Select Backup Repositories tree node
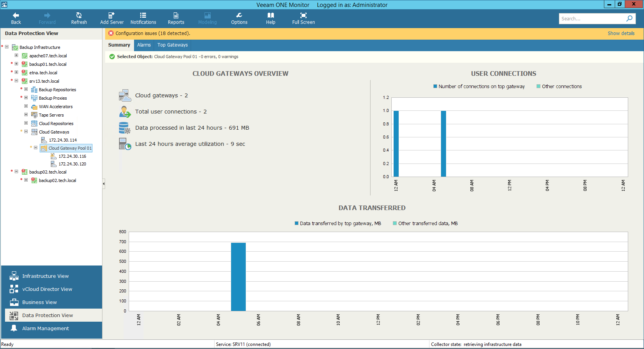 coord(57,90)
